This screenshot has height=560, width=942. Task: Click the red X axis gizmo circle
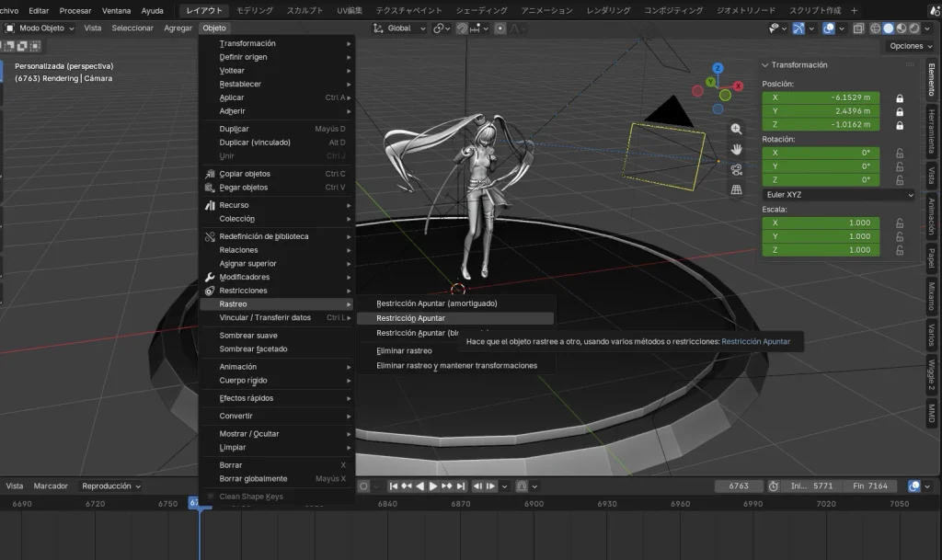[x=739, y=86]
